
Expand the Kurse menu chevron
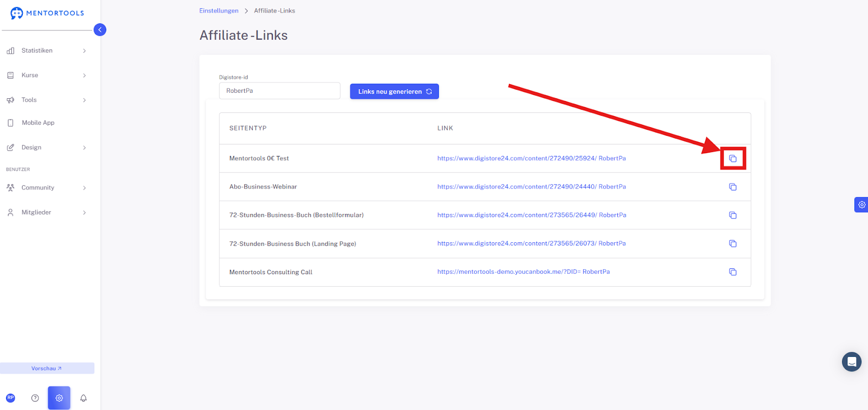[84, 75]
